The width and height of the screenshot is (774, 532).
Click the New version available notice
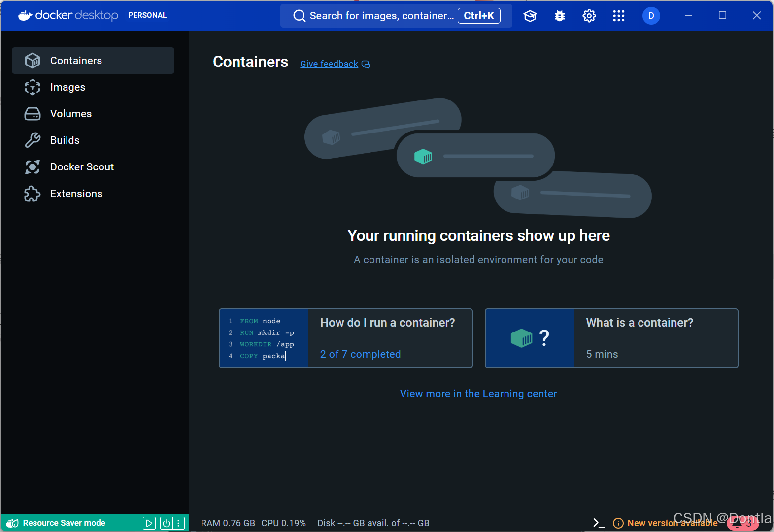click(665, 523)
